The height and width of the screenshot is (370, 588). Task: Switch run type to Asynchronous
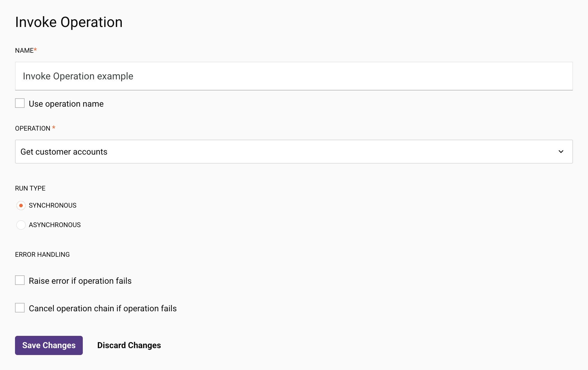click(x=21, y=225)
